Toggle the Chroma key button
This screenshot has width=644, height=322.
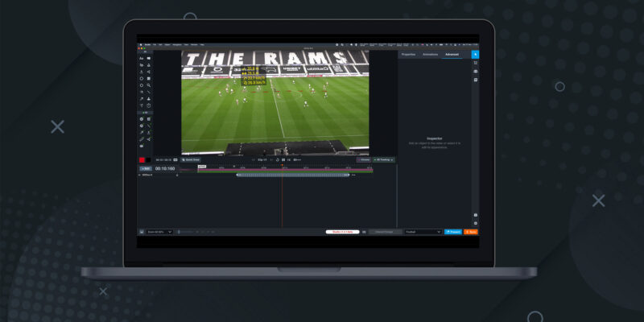pos(364,159)
